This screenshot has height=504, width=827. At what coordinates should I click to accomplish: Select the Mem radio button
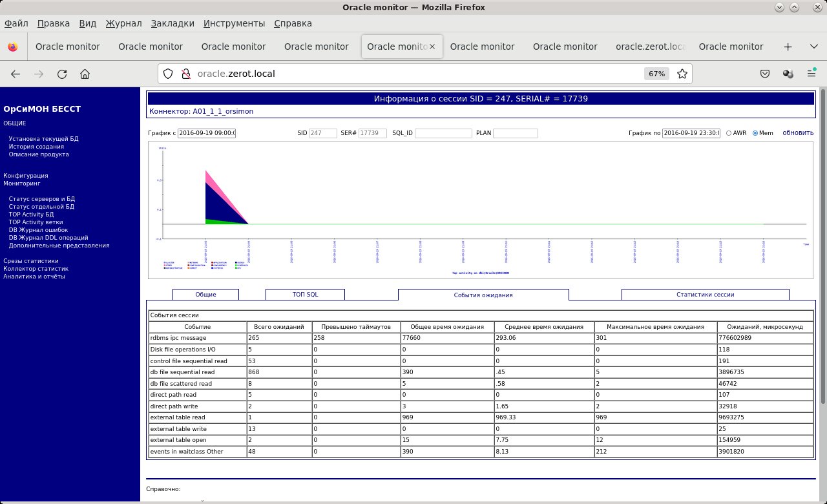(755, 133)
